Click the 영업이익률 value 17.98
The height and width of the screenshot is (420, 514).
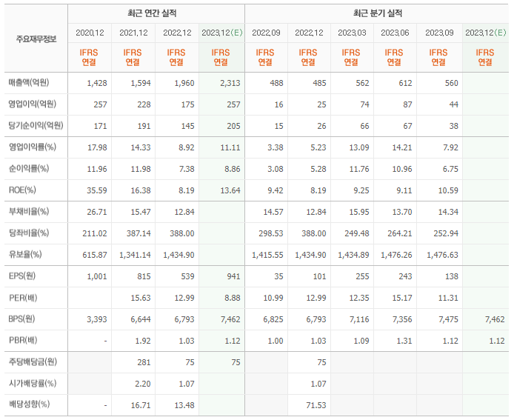[97, 147]
